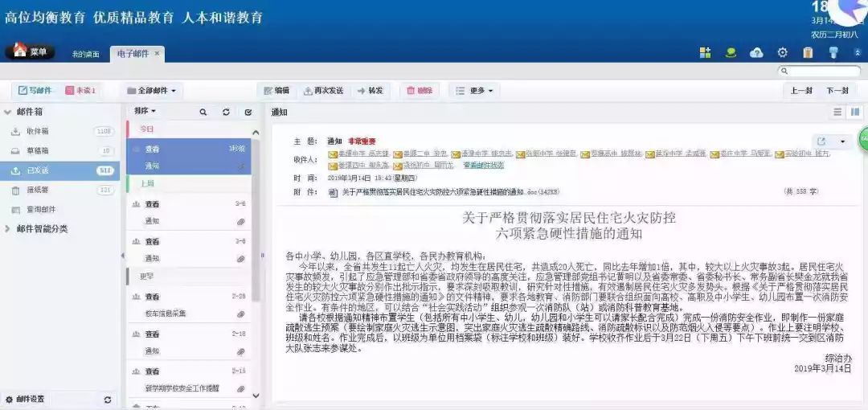Switch to list layout view icon
The image size is (868, 410).
point(837,112)
